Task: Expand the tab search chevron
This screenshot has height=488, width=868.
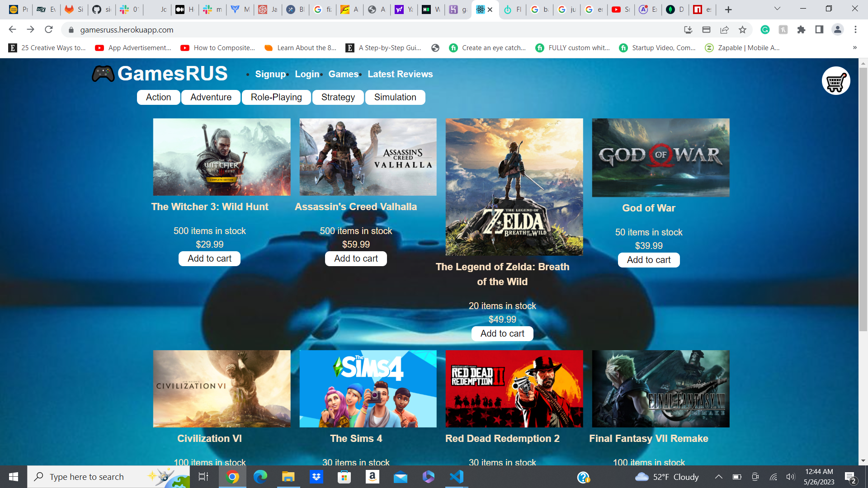Action: click(777, 9)
